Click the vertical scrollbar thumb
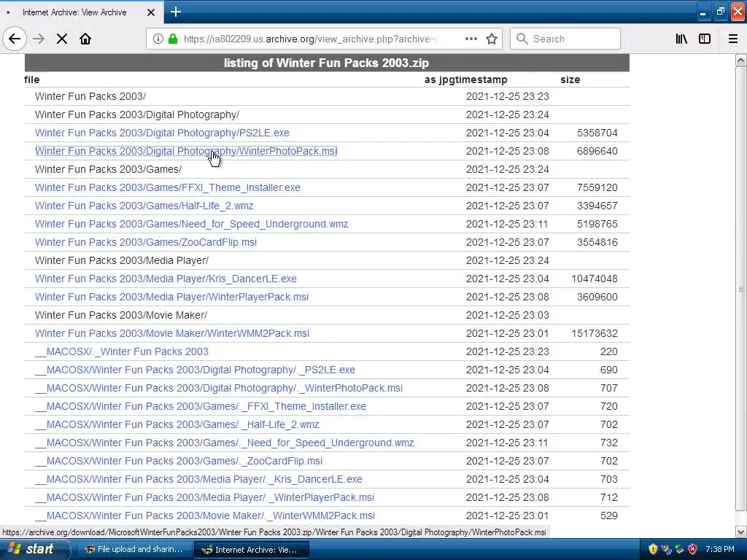Image resolution: width=747 pixels, height=560 pixels. click(740, 289)
